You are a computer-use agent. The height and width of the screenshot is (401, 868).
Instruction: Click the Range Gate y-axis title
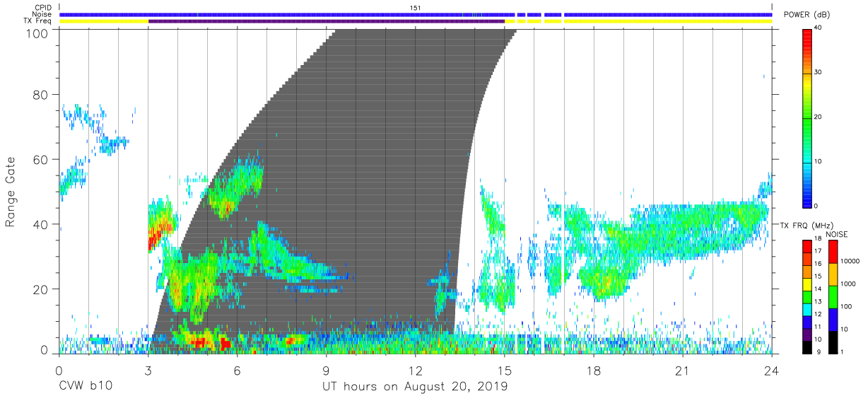(11, 192)
